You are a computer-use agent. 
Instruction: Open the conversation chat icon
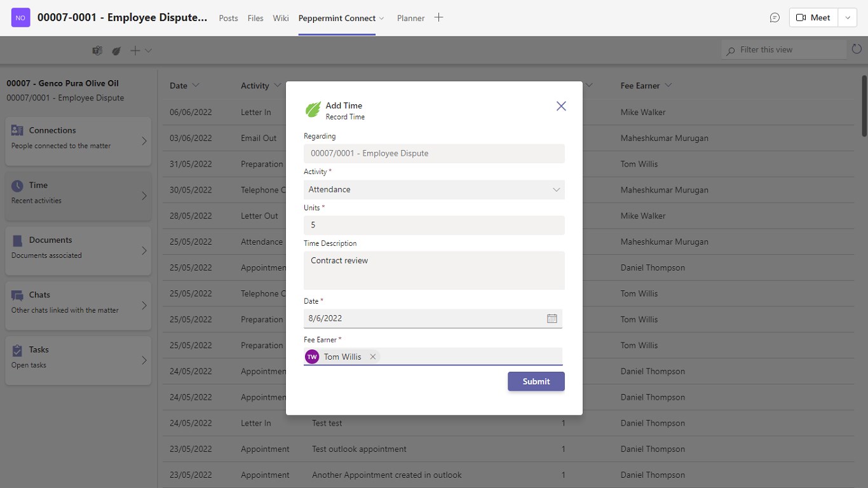[x=775, y=18]
